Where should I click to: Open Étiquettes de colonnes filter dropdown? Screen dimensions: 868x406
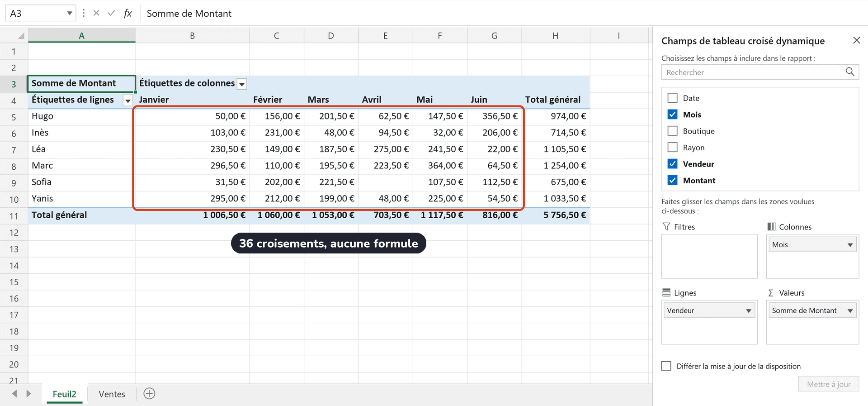click(x=242, y=84)
